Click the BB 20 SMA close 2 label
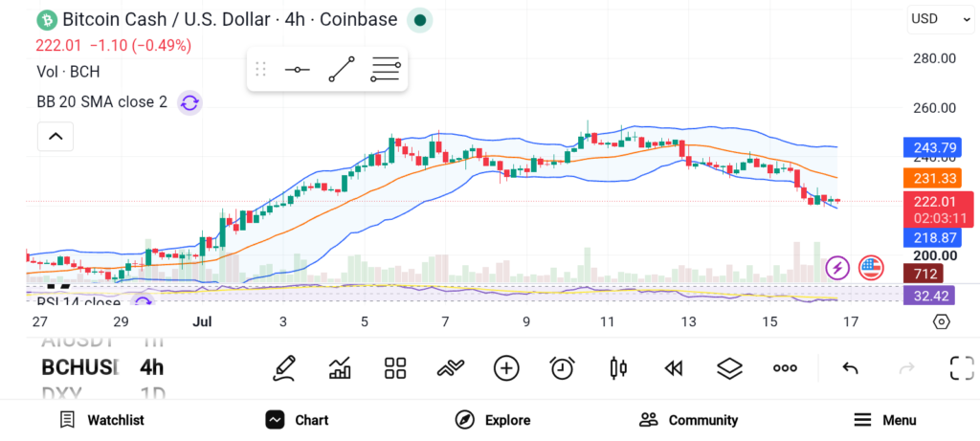980x441 pixels. click(x=101, y=101)
